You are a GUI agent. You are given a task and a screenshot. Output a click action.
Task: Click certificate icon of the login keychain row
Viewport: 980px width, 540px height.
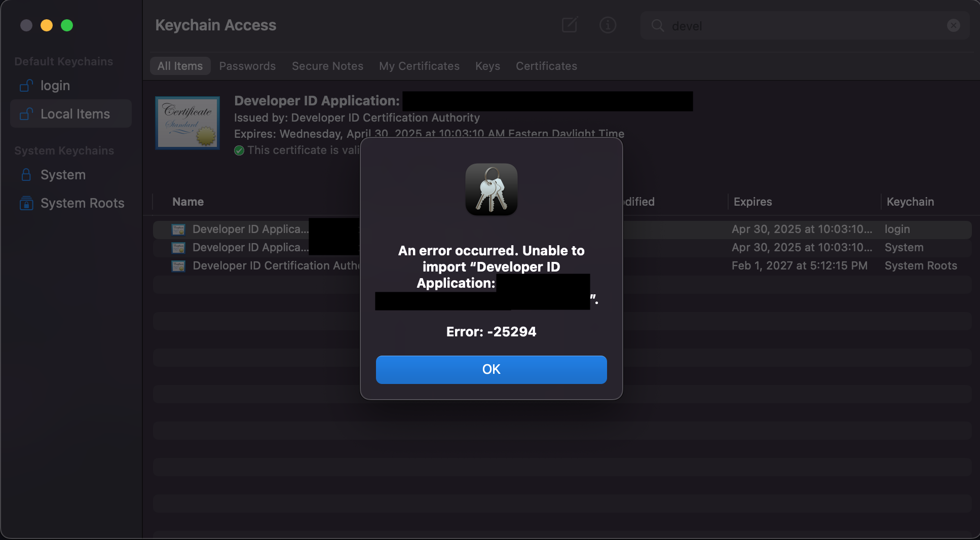pos(178,229)
